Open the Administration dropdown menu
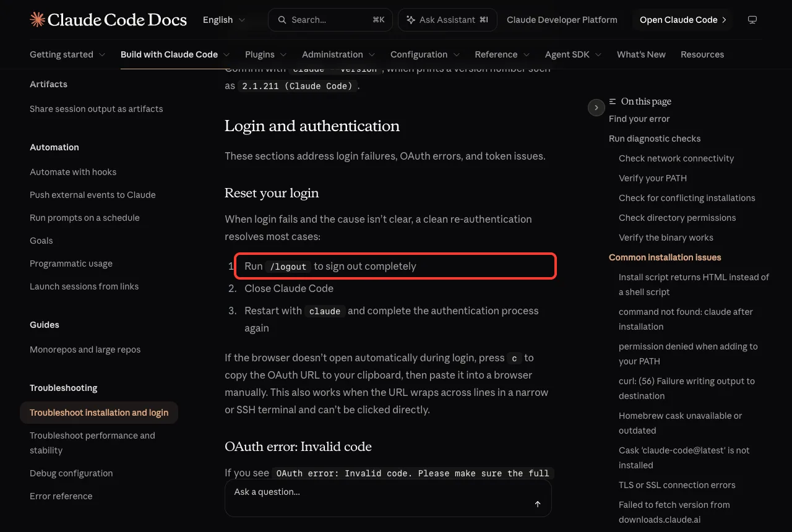The height and width of the screenshot is (532, 792). pyautogui.click(x=338, y=54)
